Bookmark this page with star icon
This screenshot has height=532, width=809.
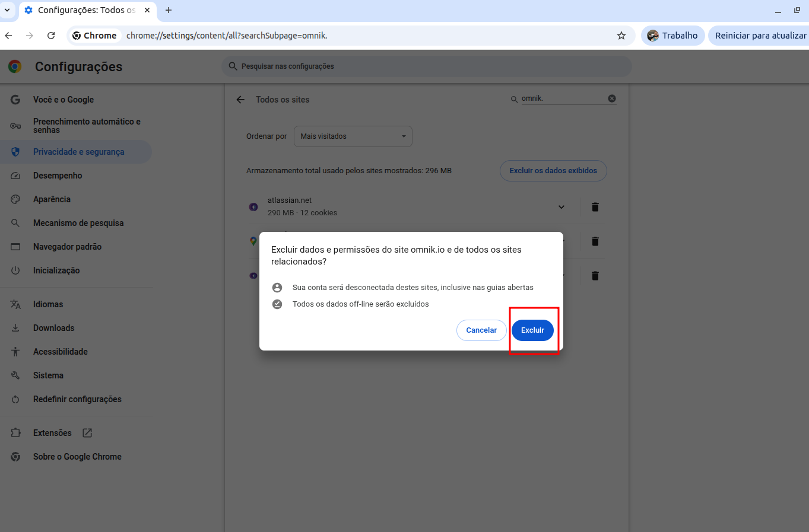click(621, 36)
